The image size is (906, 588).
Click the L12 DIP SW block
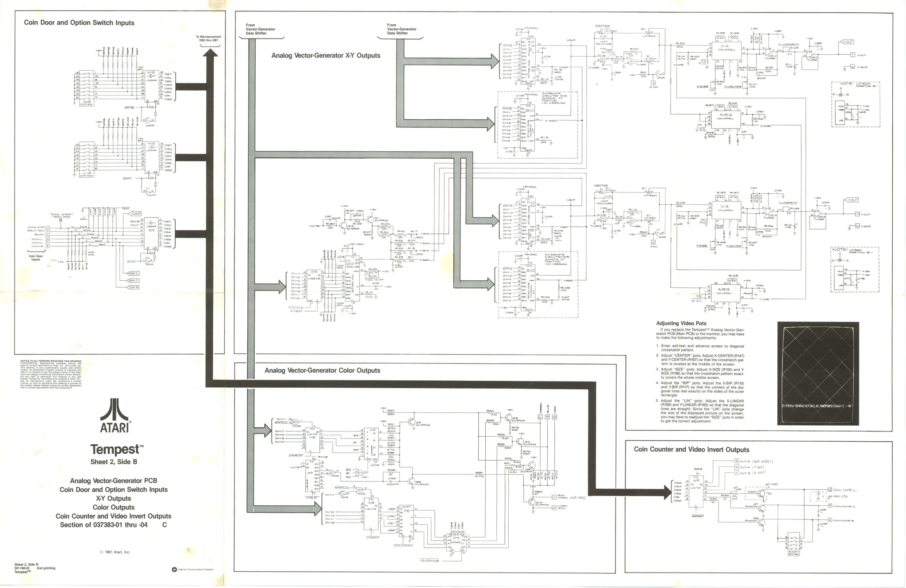88,160
